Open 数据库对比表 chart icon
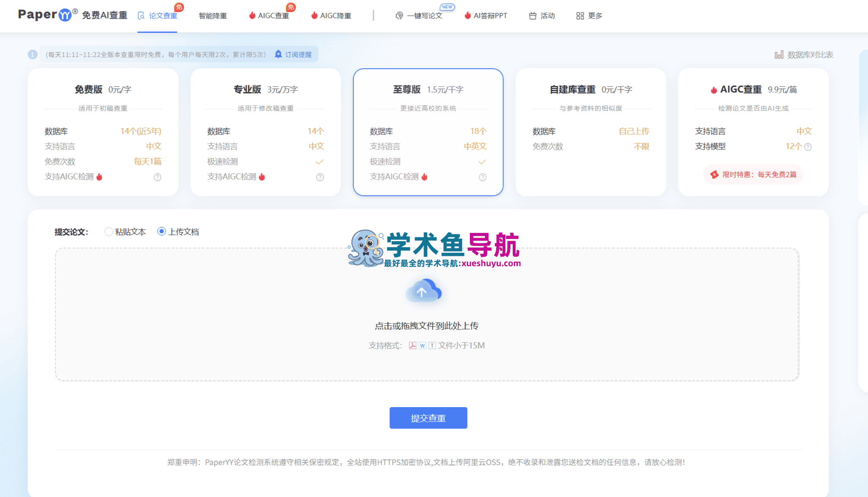 tap(779, 55)
